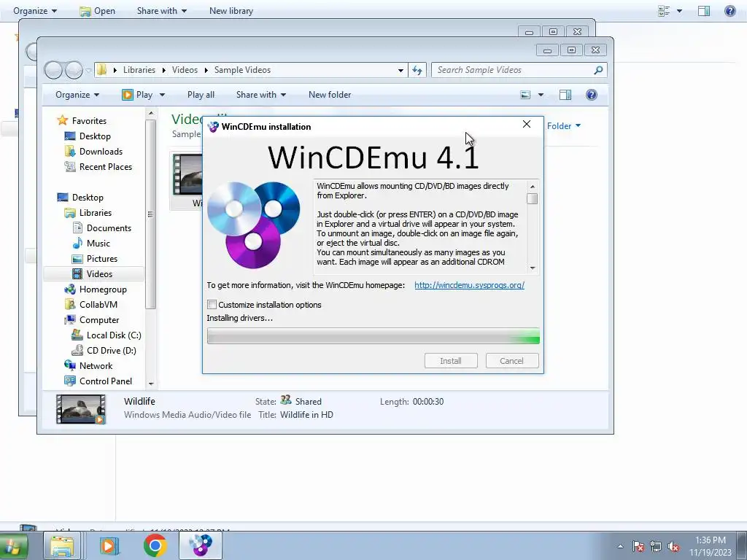Screen dimensions: 747x560
Task: Open Organize menu in Sample Videos window
Action: pos(77,95)
